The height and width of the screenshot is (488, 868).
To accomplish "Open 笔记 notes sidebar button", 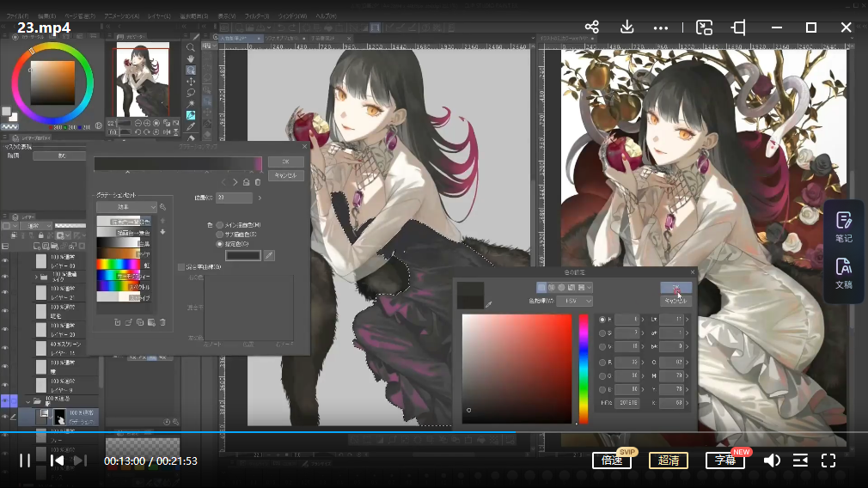I will click(844, 227).
